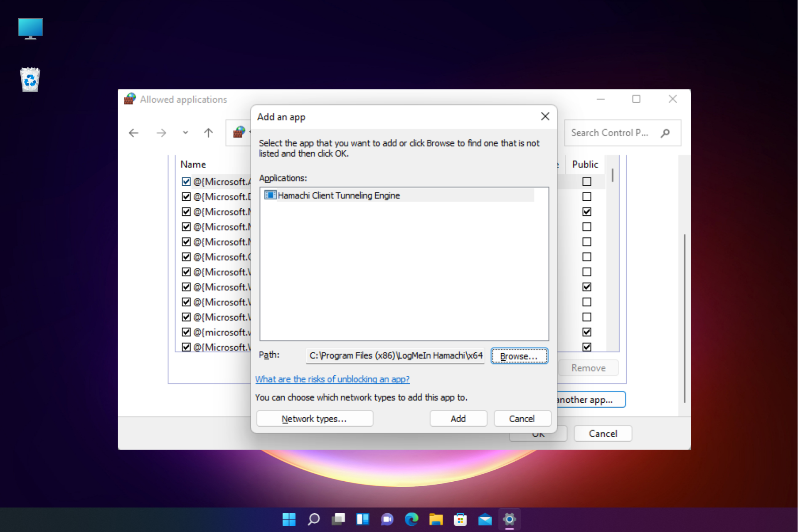Go forward in Allowed applications window

(161, 133)
